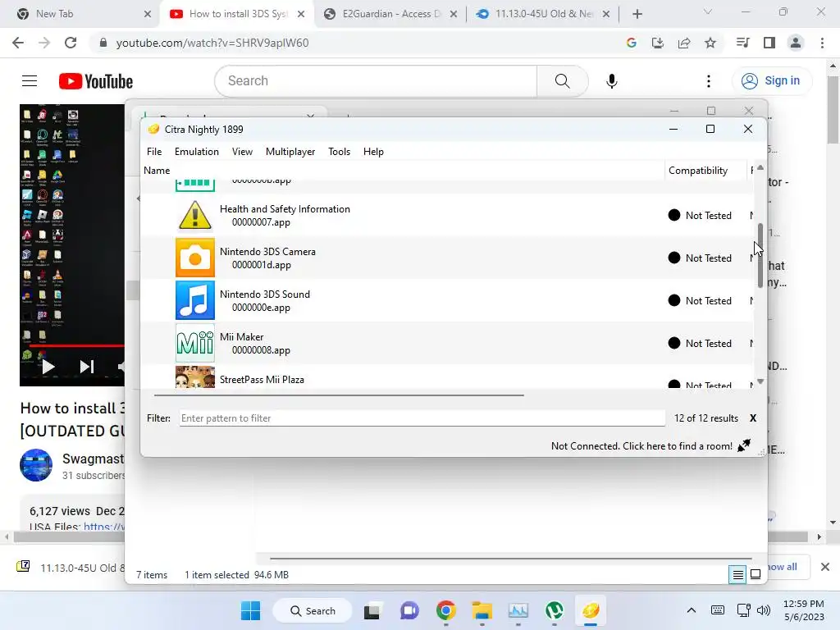Open Citra from the taskbar

pyautogui.click(x=591, y=610)
